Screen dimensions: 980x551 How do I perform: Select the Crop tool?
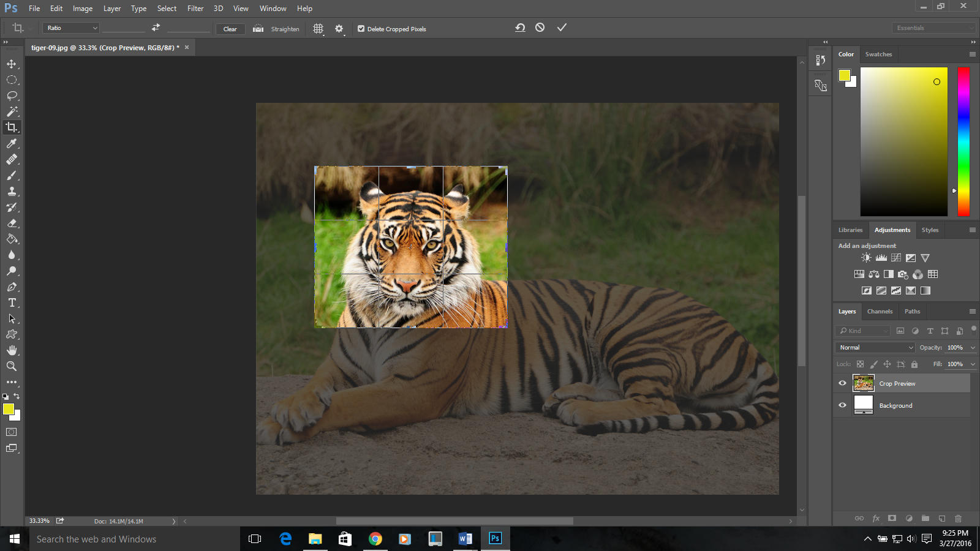12,127
